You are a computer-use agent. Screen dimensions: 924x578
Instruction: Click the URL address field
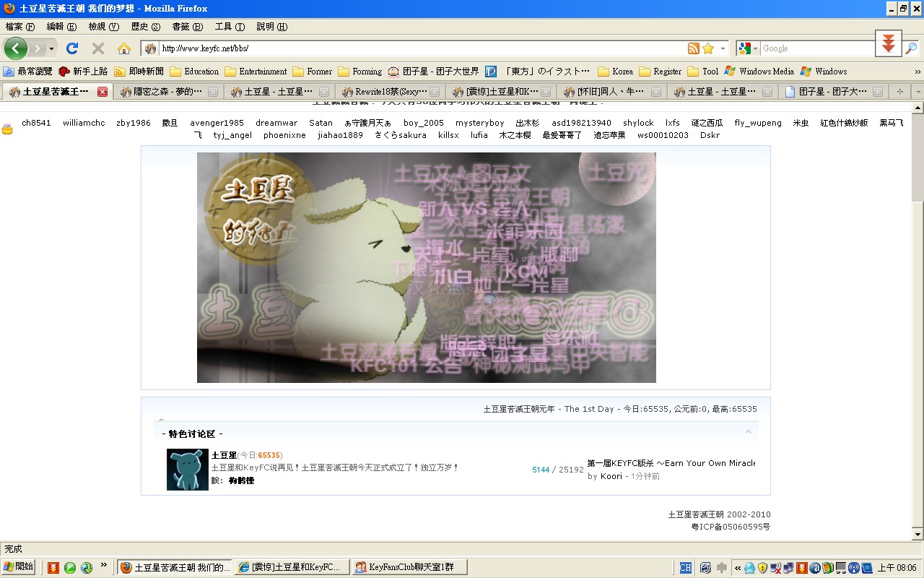pyautogui.click(x=422, y=48)
